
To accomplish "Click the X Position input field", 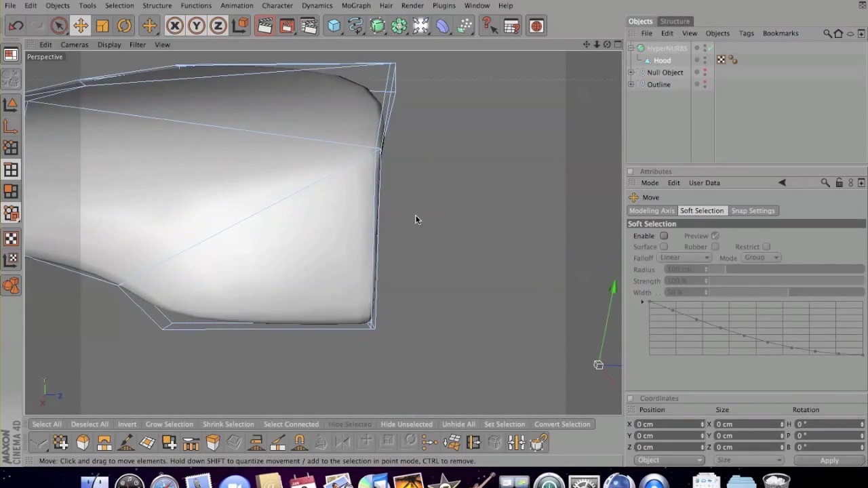I will coord(668,424).
